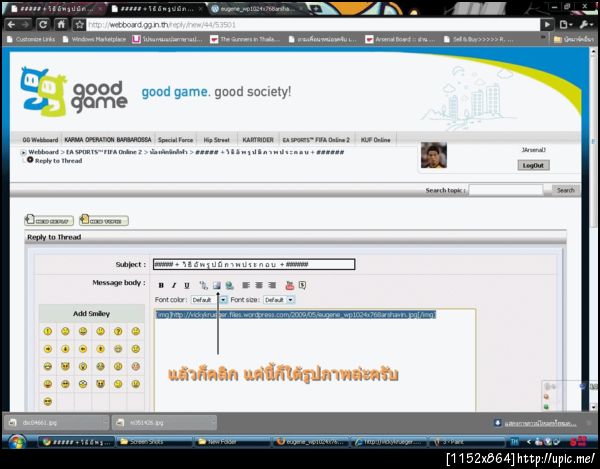Click the LogOut button
This screenshot has width=600, height=469.
(533, 166)
